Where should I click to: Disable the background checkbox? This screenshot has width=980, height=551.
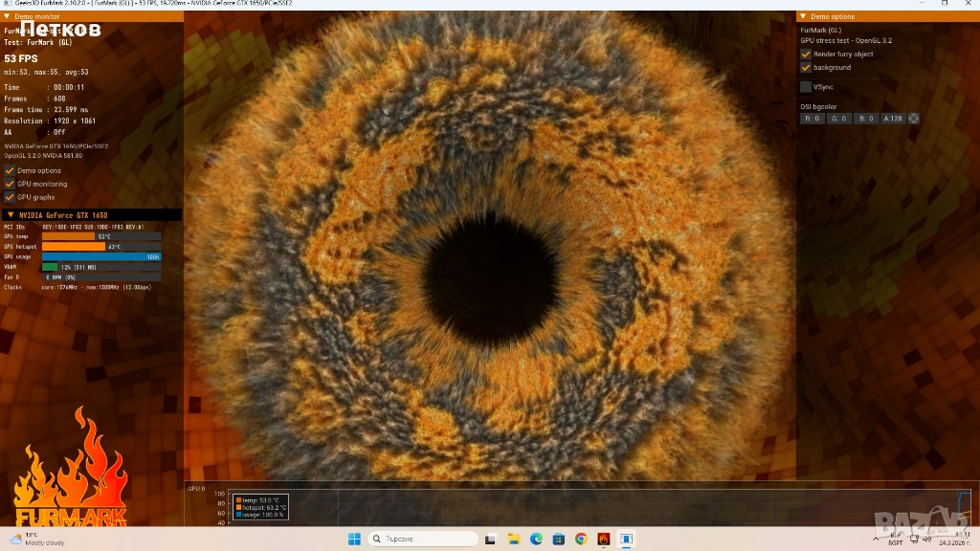coord(806,68)
